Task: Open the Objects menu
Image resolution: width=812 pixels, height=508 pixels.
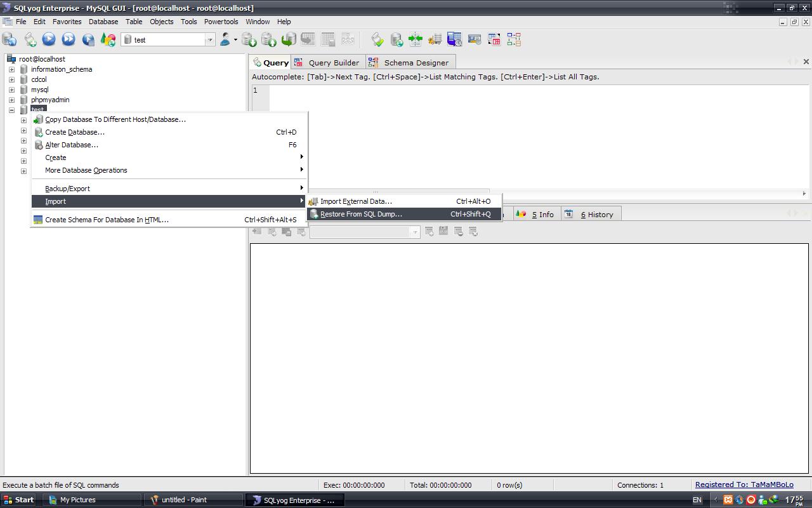Action: [x=161, y=22]
